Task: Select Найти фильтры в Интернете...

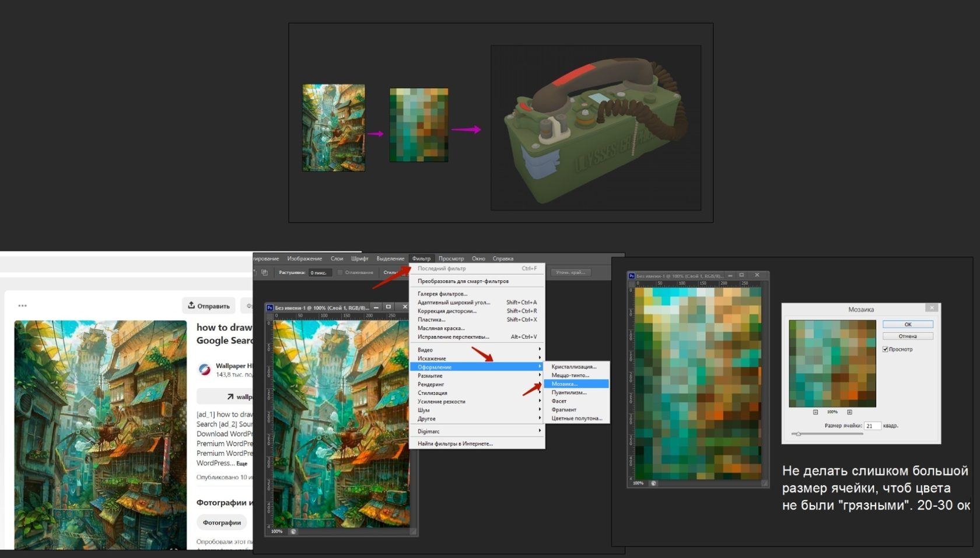Action: coord(477,444)
